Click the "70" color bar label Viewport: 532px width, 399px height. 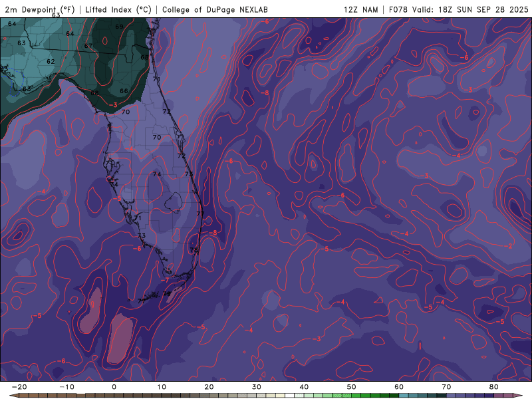point(446,387)
